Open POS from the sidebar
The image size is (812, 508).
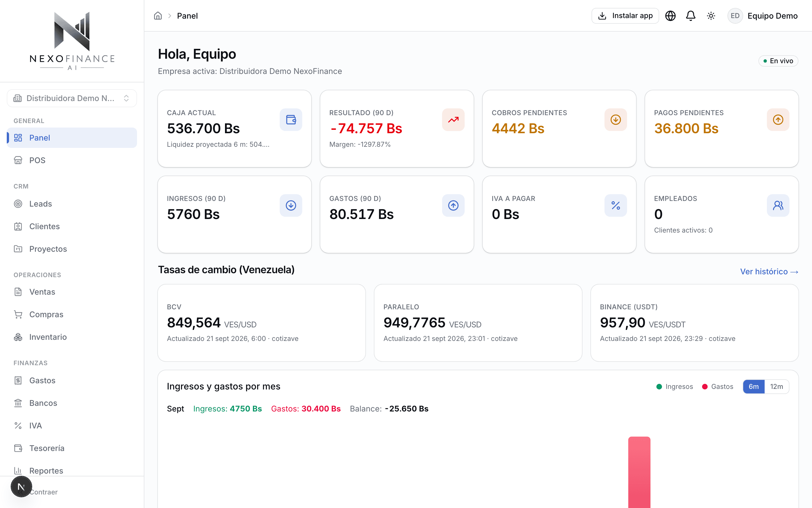pyautogui.click(x=72, y=160)
